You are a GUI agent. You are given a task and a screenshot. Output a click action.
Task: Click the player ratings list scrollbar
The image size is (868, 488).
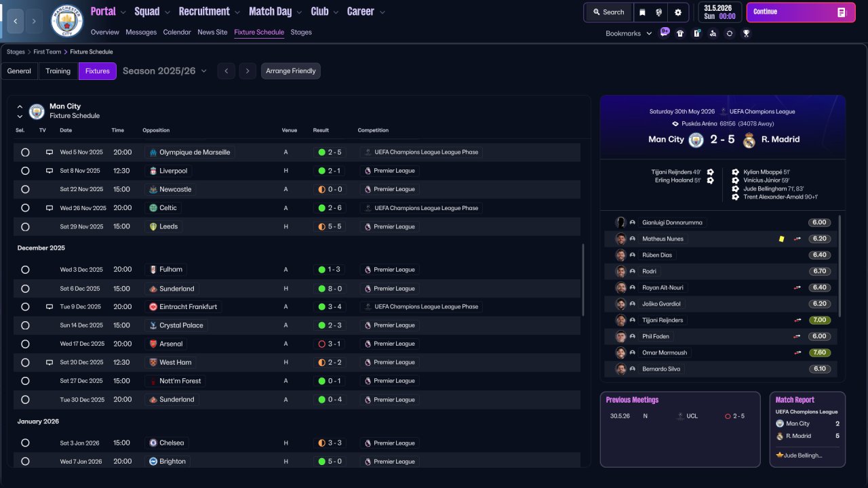point(840,266)
